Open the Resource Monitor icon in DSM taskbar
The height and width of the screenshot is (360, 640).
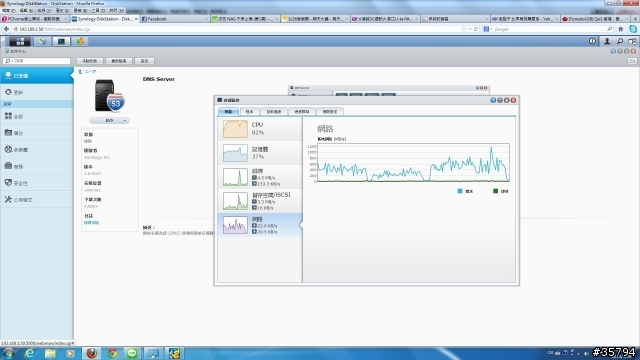coord(61,41)
